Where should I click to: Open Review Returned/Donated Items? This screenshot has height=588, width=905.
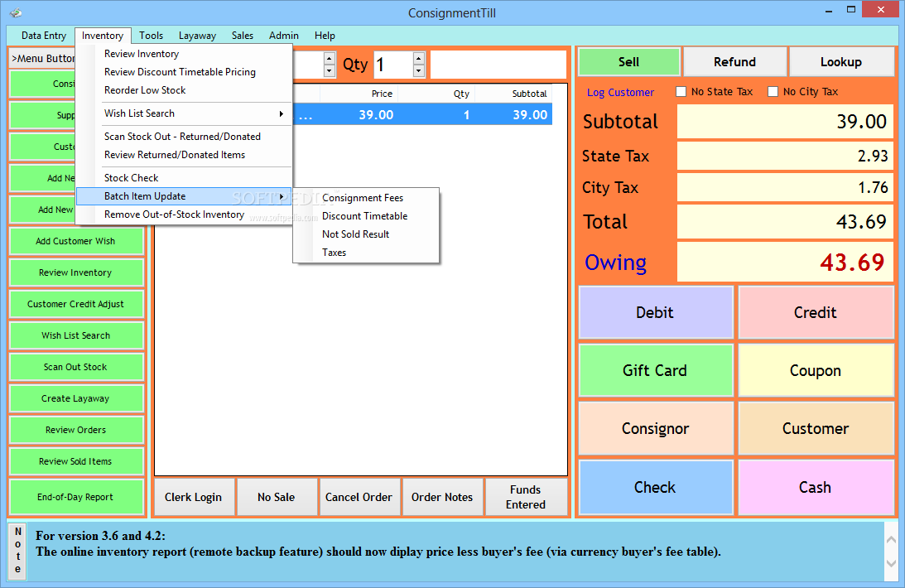[184, 155]
